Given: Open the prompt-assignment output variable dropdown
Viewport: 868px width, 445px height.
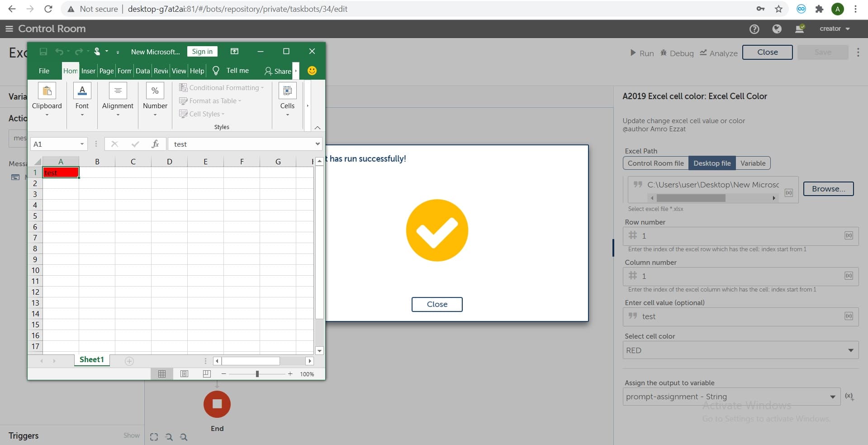Looking at the screenshot, I should pyautogui.click(x=731, y=397).
